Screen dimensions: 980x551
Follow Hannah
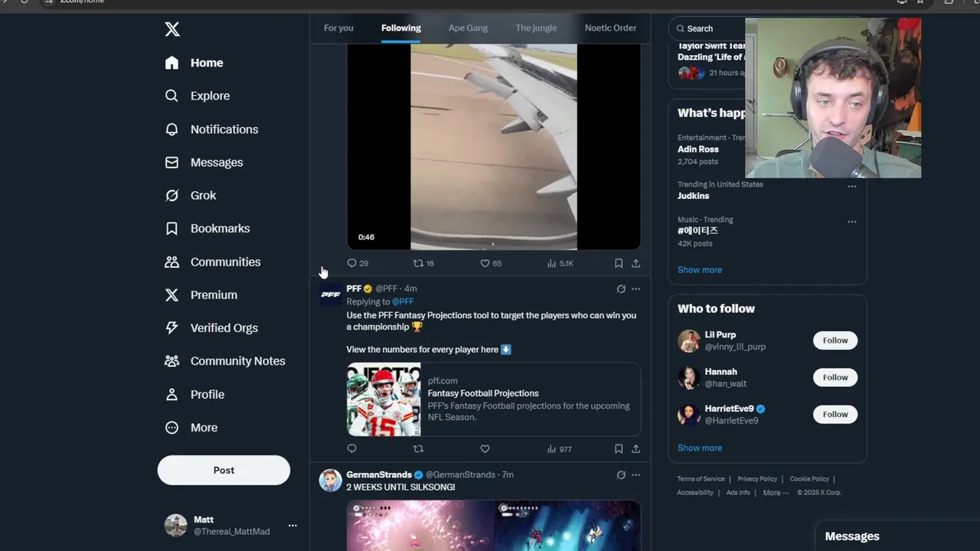point(835,377)
